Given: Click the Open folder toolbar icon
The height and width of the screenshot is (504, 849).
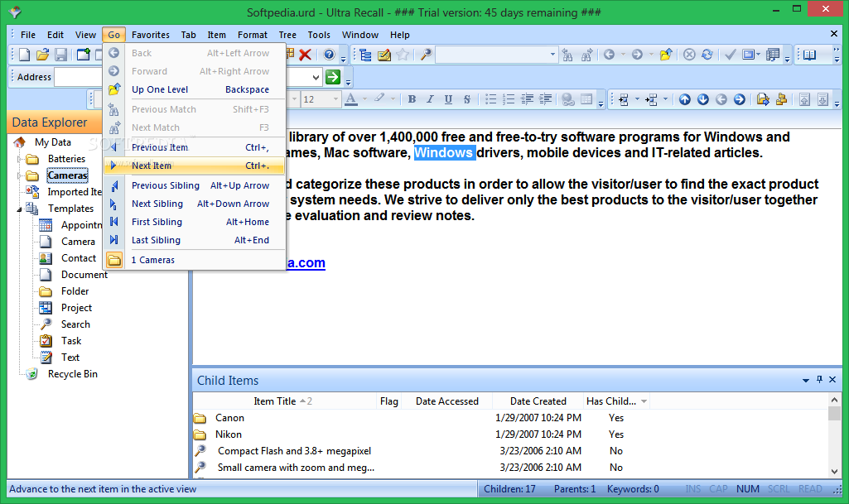Looking at the screenshot, I should pyautogui.click(x=43, y=54).
